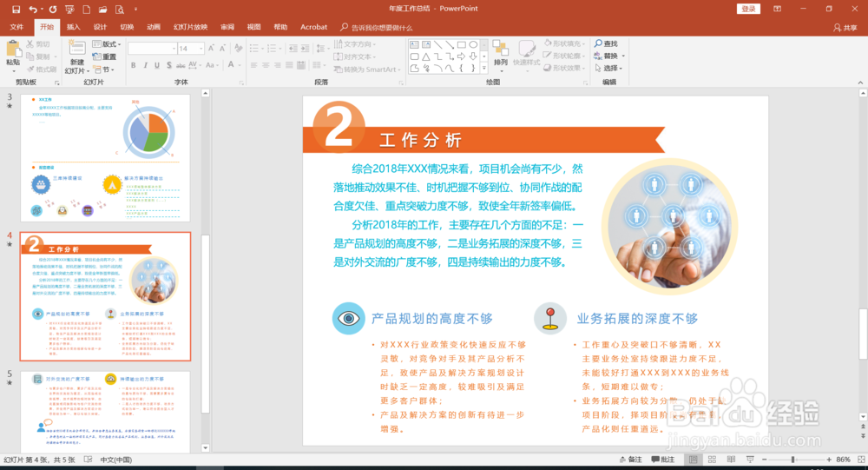
Task: Increase the list indent level
Action: point(305,49)
